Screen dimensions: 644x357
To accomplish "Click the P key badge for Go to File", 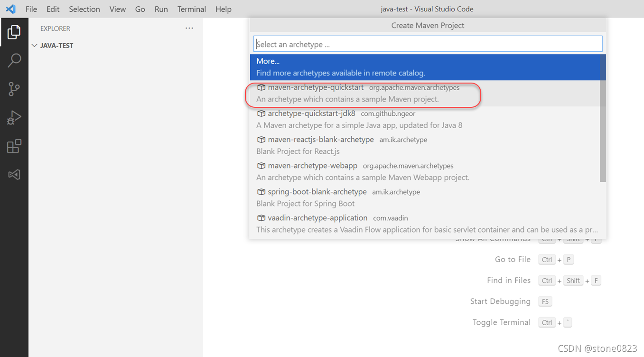I will [569, 260].
